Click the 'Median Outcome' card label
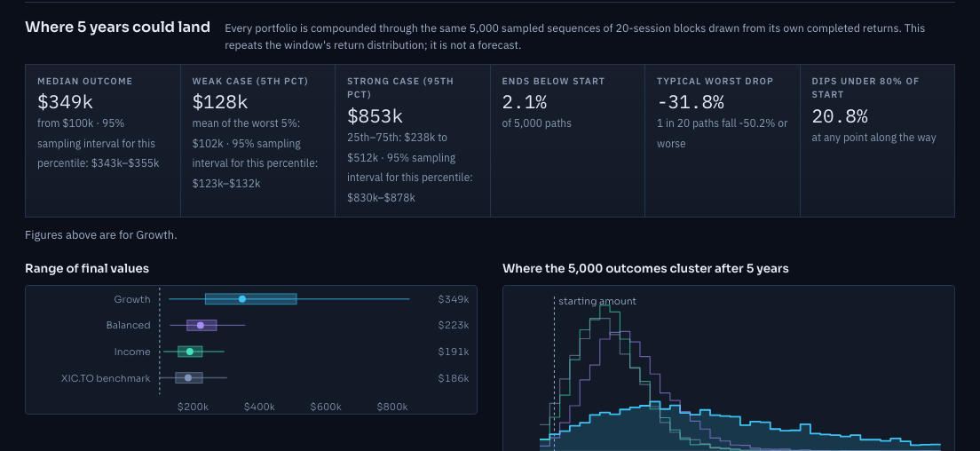The width and height of the screenshot is (980, 451). tap(85, 81)
